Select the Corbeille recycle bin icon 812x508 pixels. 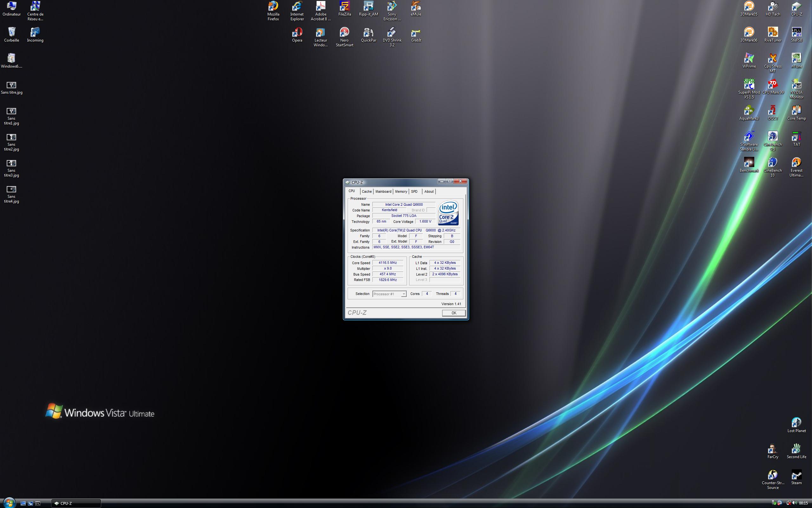tap(11, 35)
